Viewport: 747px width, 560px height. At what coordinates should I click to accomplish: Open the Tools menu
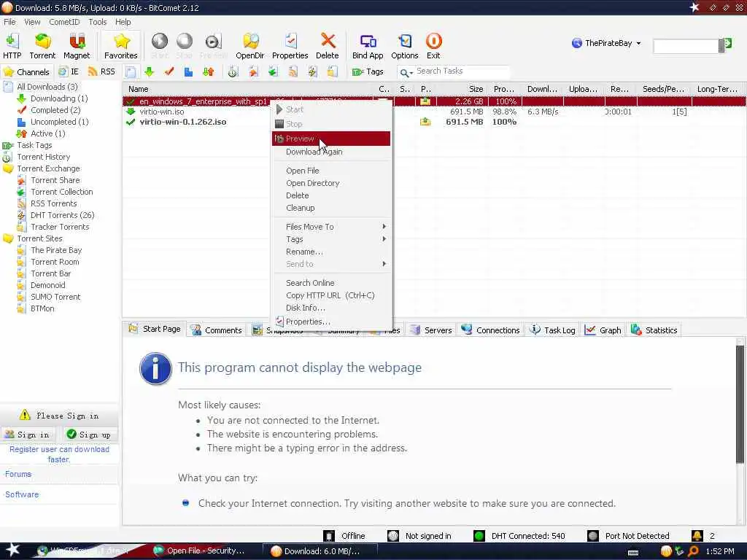pos(98,22)
